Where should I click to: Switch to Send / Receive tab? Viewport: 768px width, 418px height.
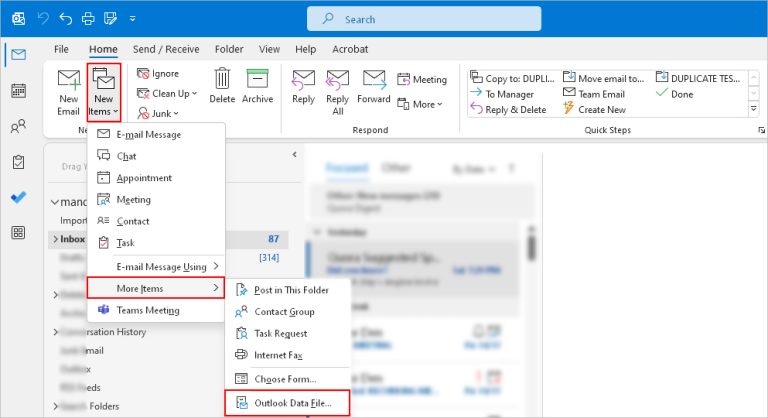click(166, 49)
